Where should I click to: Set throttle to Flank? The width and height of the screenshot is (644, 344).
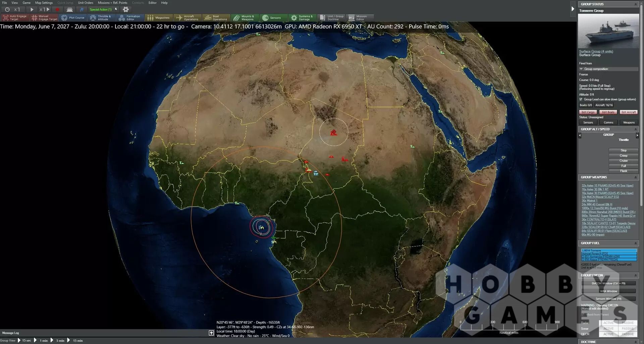point(624,171)
